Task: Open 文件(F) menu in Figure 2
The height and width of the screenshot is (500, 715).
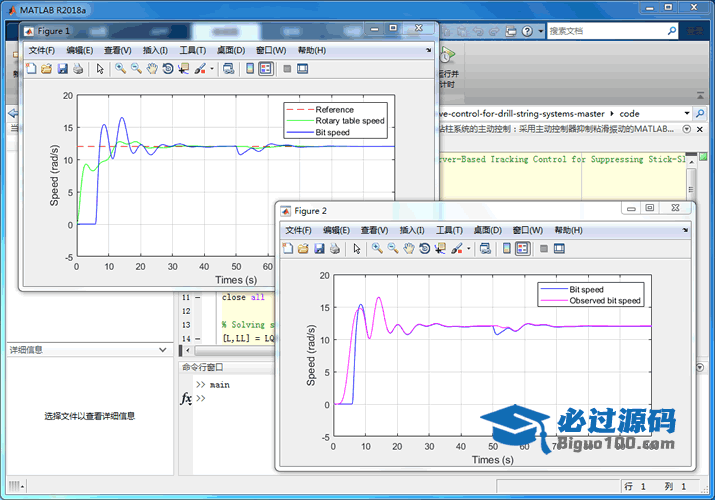Action: coord(298,230)
